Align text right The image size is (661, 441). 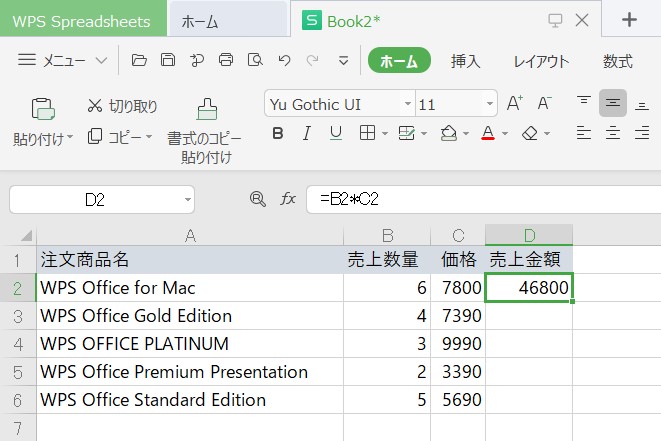point(642,133)
